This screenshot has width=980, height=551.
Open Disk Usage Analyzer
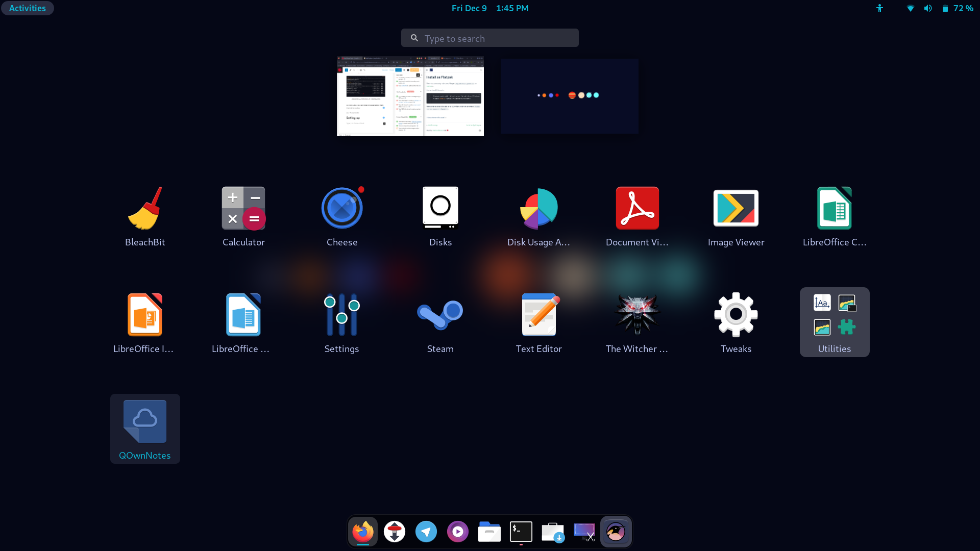(x=538, y=208)
